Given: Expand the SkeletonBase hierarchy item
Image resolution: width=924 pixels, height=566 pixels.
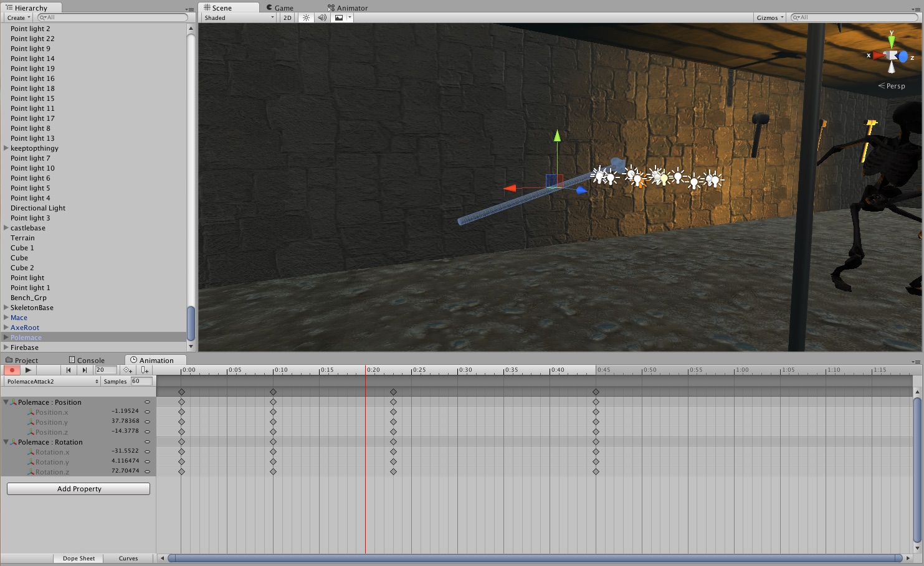Looking at the screenshot, I should click(6, 308).
